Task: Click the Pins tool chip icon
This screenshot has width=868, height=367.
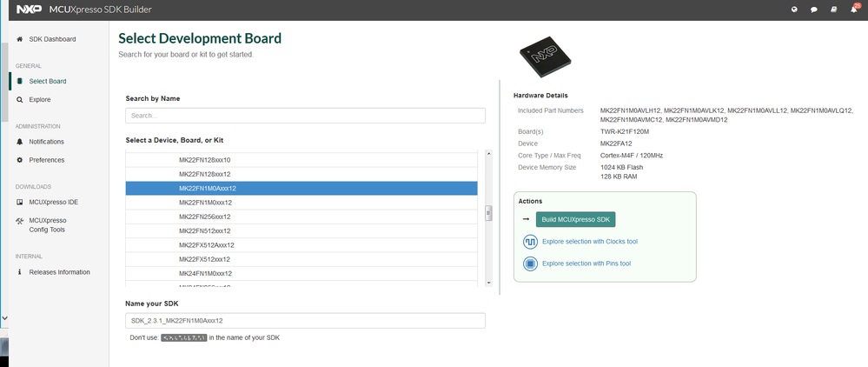Action: (530, 264)
